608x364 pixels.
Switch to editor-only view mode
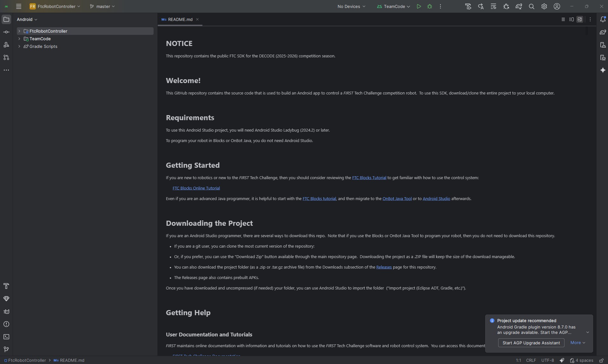click(563, 19)
